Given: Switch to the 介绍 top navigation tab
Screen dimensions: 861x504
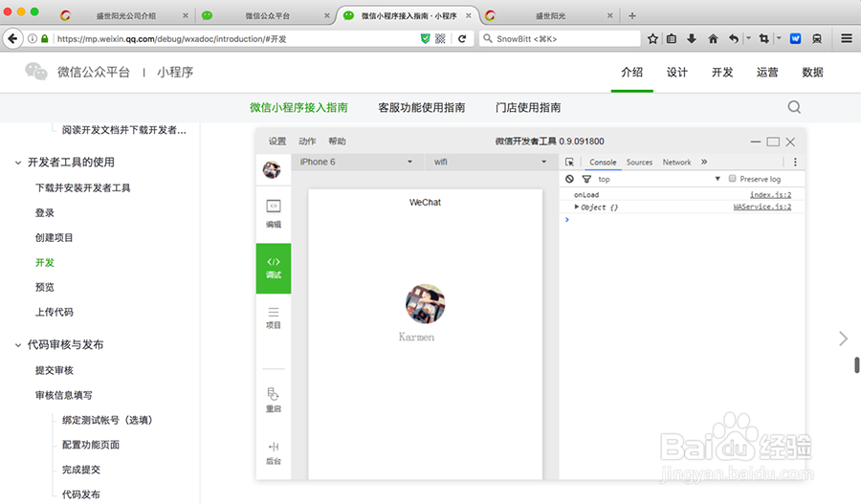Looking at the screenshot, I should 632,72.
